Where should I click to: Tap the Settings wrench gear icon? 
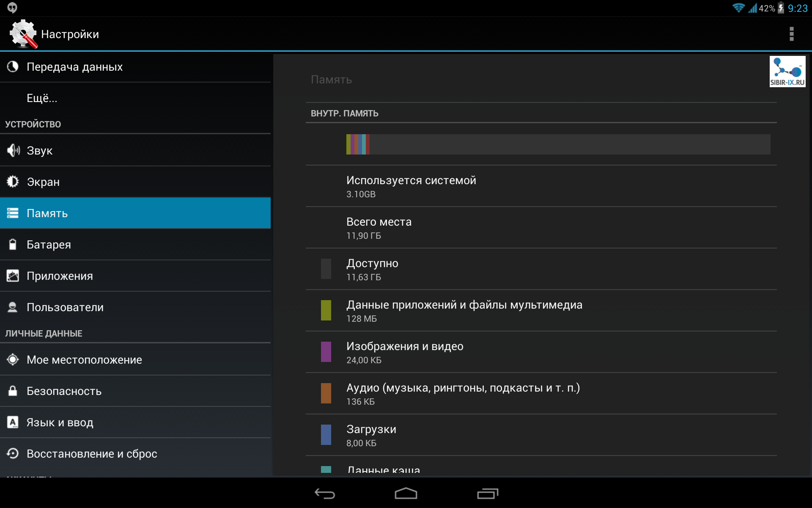click(x=23, y=34)
